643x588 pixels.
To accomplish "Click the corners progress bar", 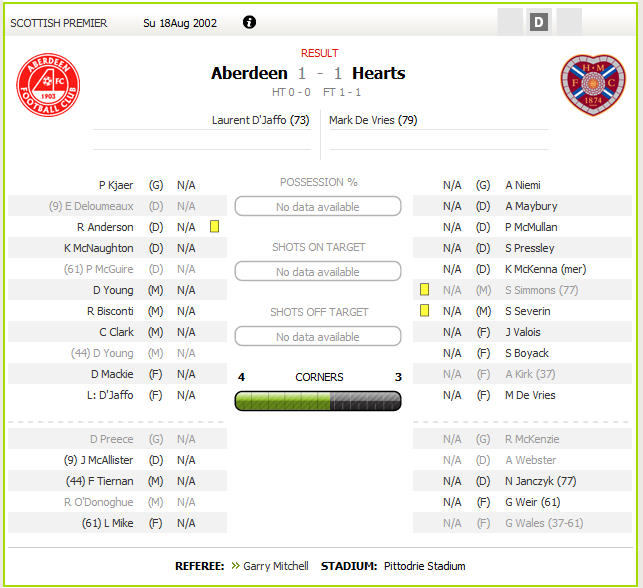I will 318,401.
